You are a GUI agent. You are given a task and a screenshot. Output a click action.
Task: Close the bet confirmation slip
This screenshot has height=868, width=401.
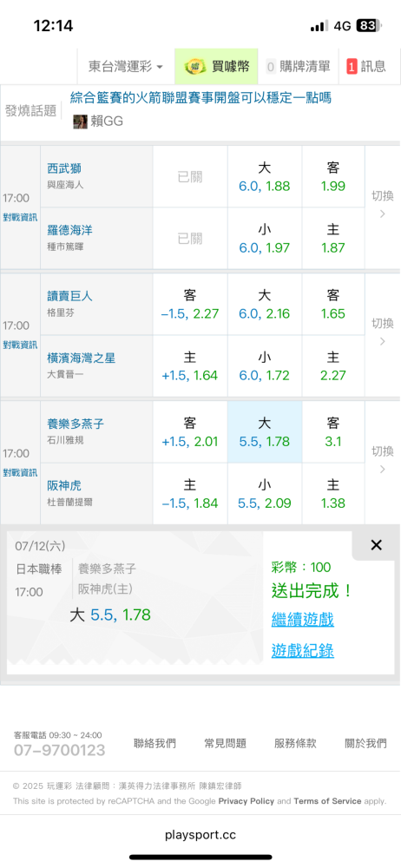tap(376, 545)
